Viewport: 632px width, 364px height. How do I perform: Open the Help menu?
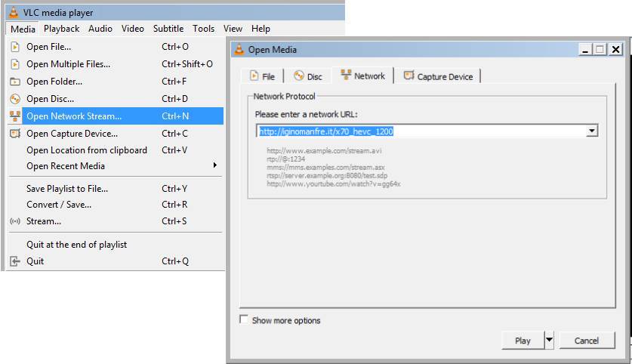(x=261, y=29)
